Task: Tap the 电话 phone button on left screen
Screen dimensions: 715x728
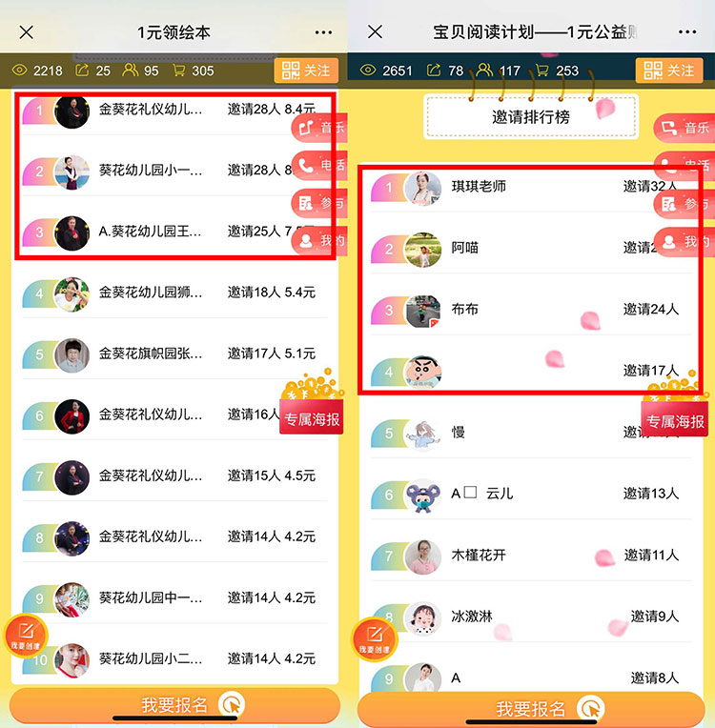Action: point(319,165)
